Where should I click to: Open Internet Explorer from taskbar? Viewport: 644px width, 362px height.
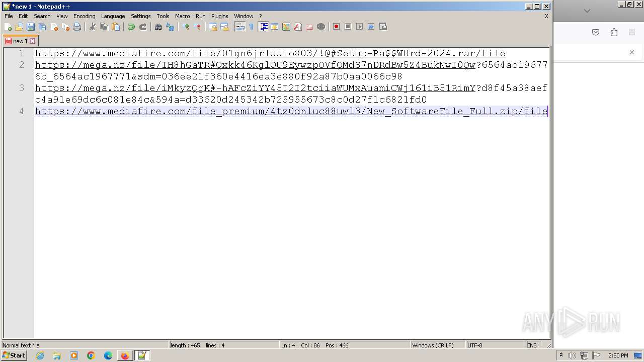pos(40,355)
